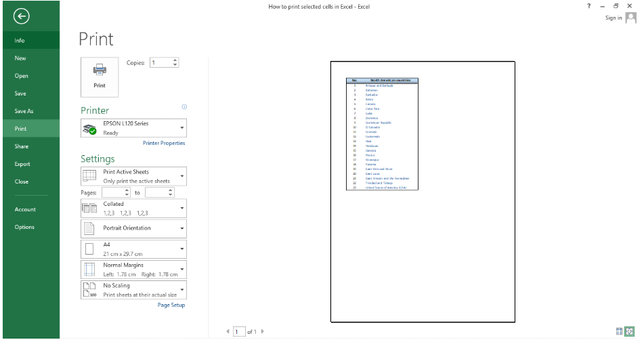Open the Info menu item

point(31,40)
